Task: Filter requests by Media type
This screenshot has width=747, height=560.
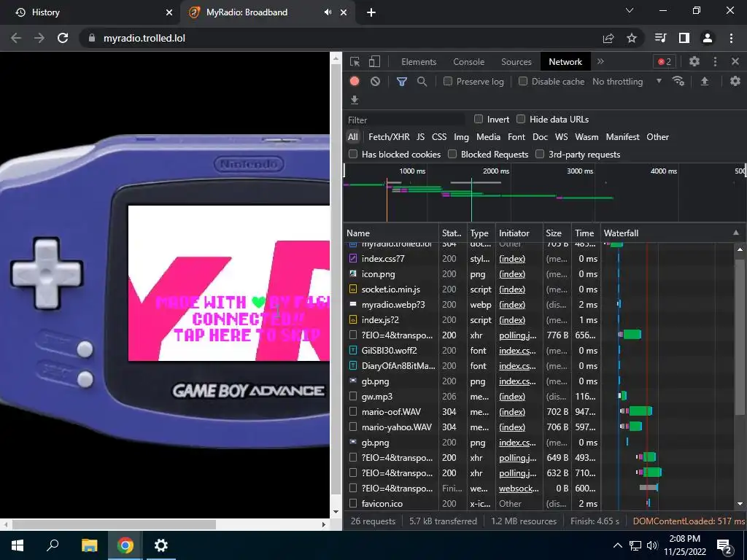Action: pos(488,137)
